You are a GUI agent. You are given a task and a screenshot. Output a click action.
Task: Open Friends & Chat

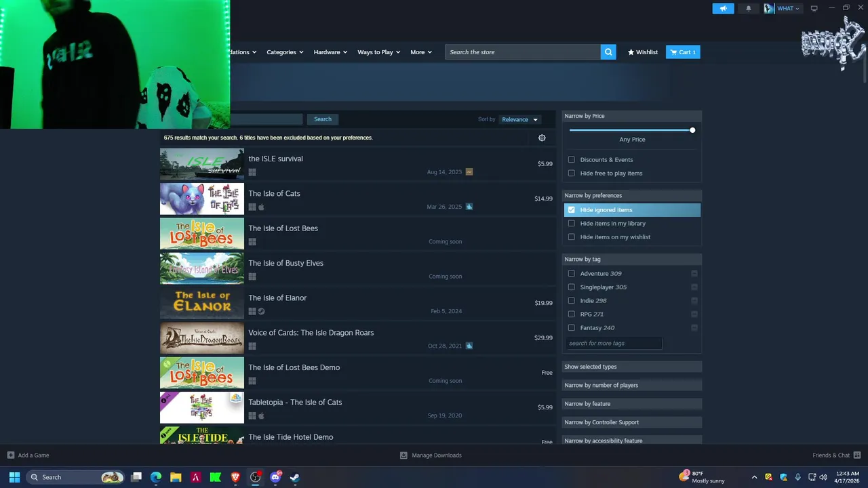click(x=837, y=455)
